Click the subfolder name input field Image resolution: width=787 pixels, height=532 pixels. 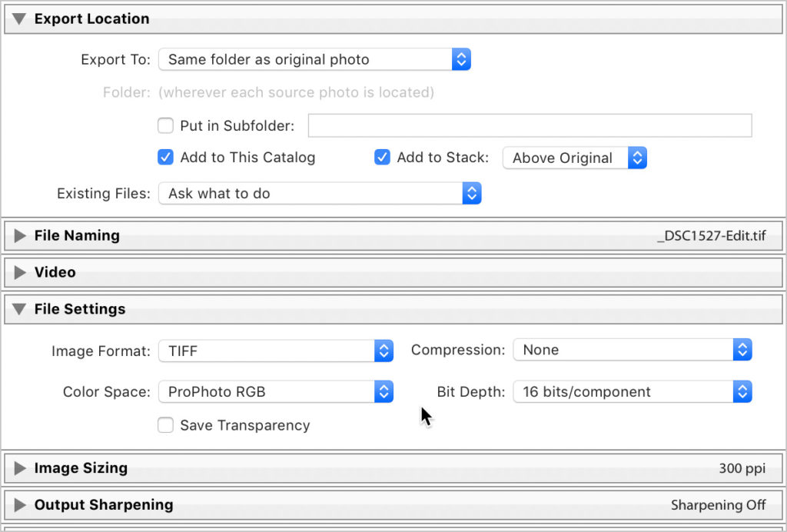click(530, 125)
